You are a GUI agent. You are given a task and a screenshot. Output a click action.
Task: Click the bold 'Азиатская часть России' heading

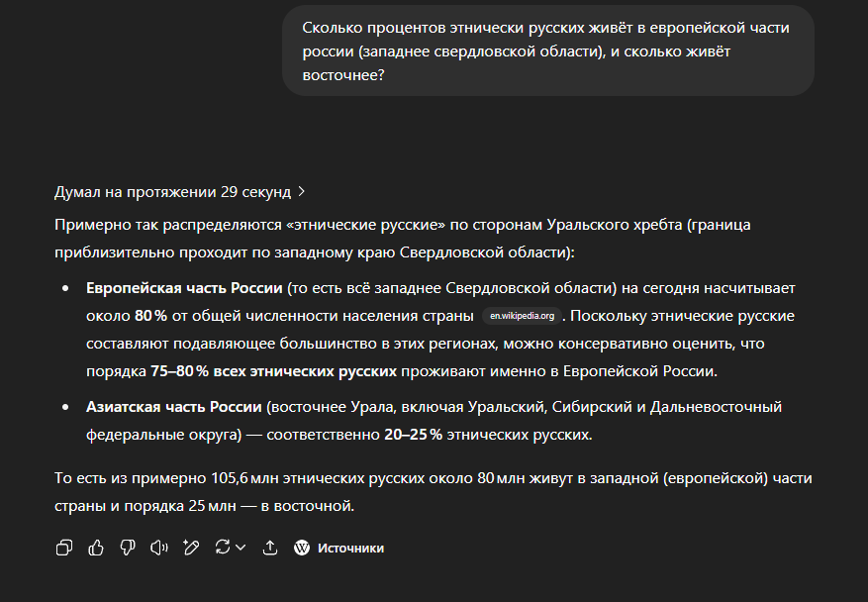click(x=174, y=407)
